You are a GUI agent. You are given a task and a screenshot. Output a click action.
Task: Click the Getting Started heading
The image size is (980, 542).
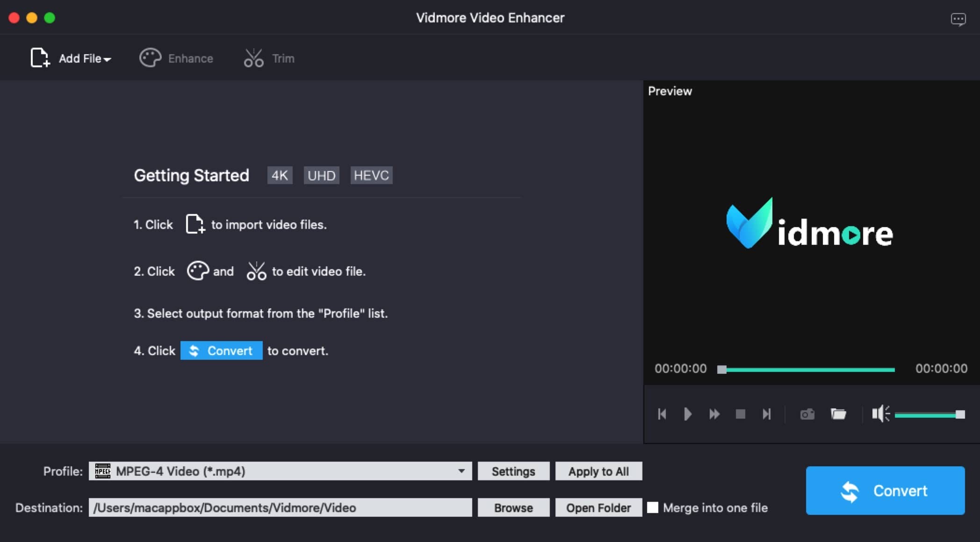click(191, 175)
